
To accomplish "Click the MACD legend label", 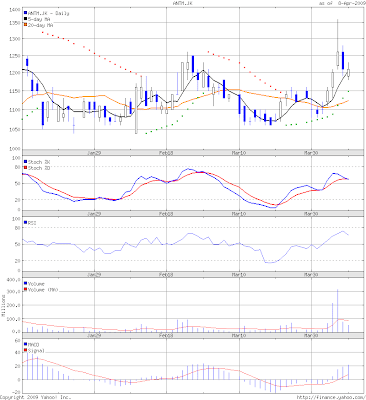I will pyautogui.click(x=33, y=344).
